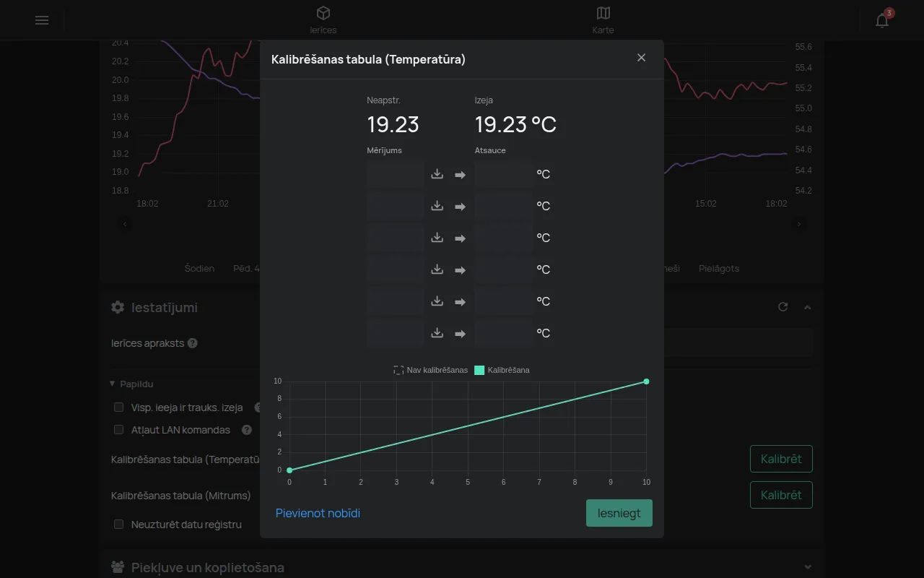Click the arrow icon in sixth calibration row
Screen dimensions: 924x578
tap(460, 334)
